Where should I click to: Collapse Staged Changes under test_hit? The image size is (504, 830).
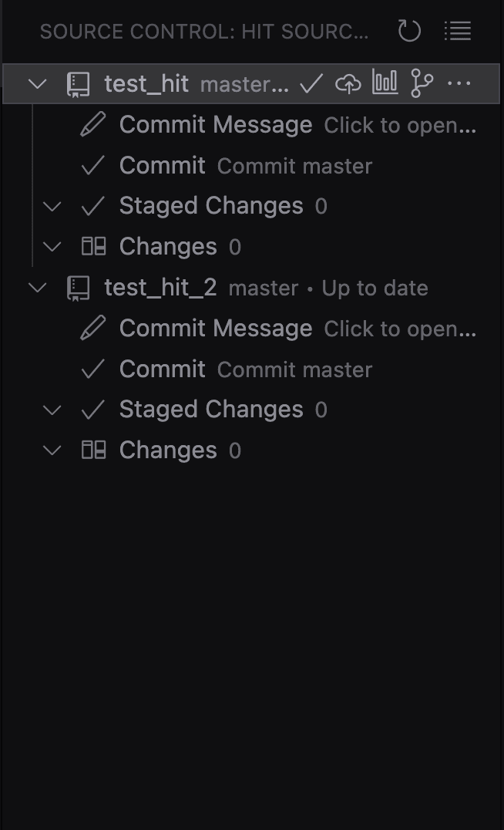tap(52, 205)
